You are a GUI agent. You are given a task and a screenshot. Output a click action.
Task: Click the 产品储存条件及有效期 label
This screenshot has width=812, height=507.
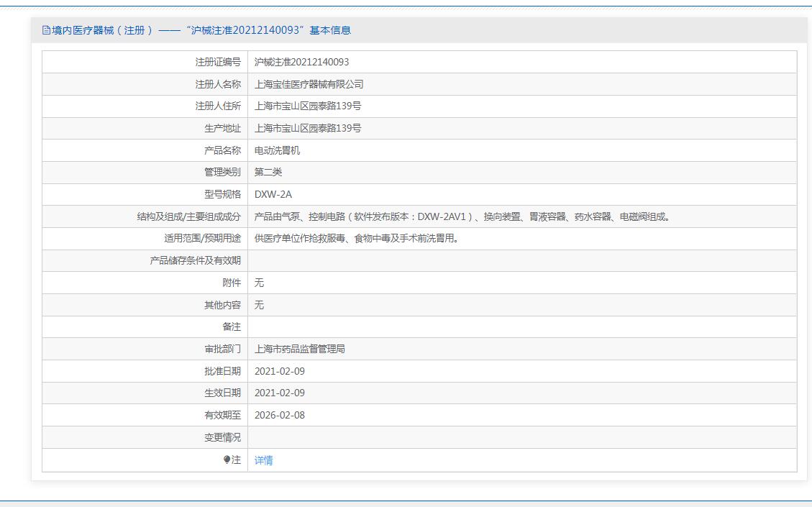195,260
